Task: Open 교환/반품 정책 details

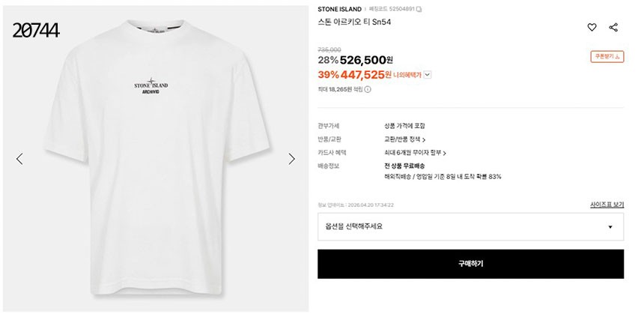Action: 404,139
